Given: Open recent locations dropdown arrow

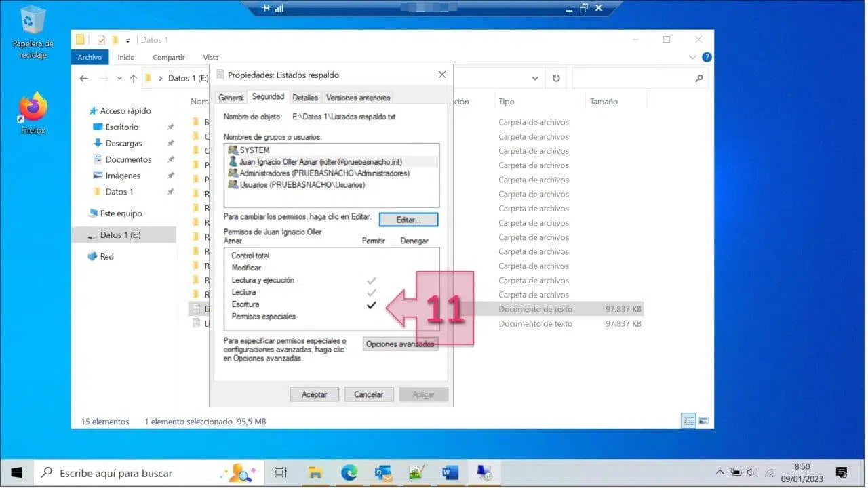Looking at the screenshot, I should pos(120,79).
